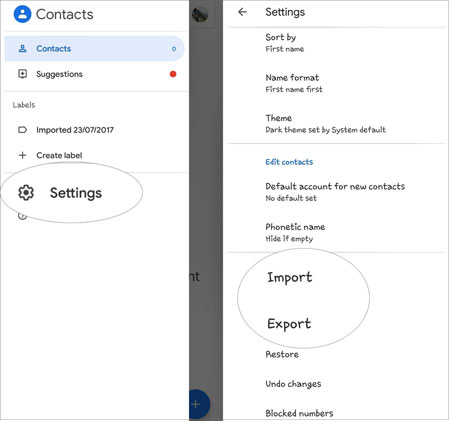Choose Create label
The width and height of the screenshot is (450, 421).
tap(94, 155)
